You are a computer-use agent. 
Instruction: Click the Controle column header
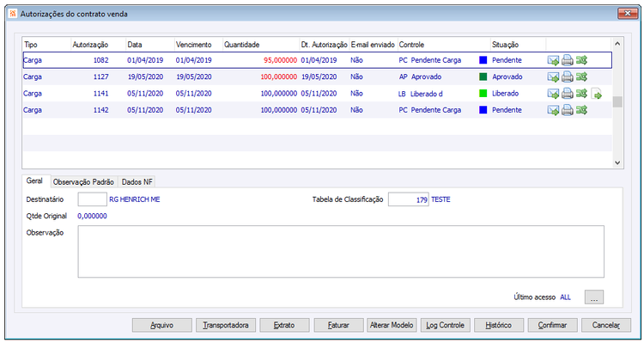pos(444,45)
